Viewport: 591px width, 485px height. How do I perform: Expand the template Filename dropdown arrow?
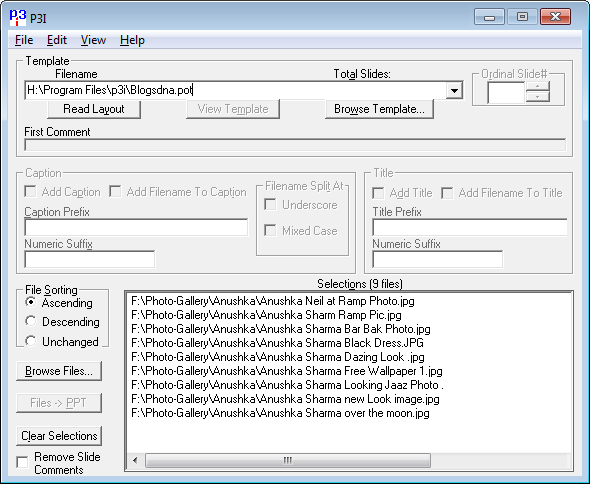[454, 90]
